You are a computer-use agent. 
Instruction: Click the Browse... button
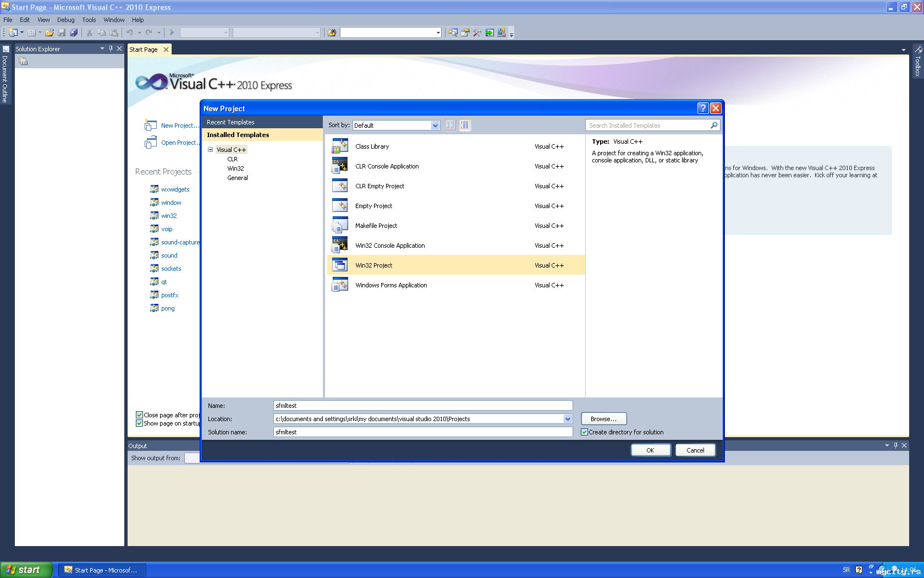(604, 419)
